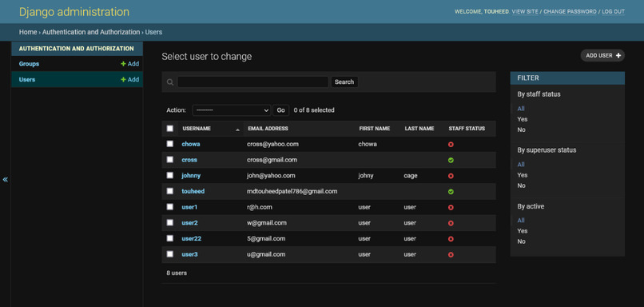Open user user3 for editing
Screen dimensions: 644x307
coord(189,254)
